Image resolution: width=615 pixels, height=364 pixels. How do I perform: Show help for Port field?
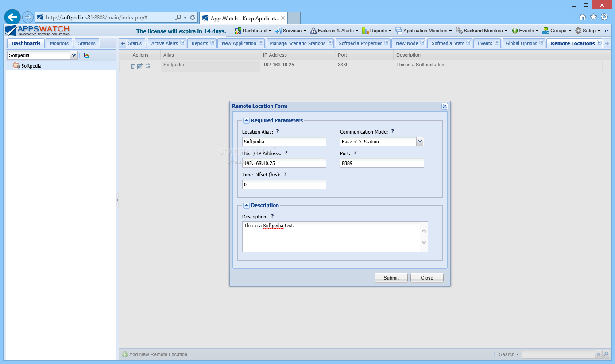(355, 153)
